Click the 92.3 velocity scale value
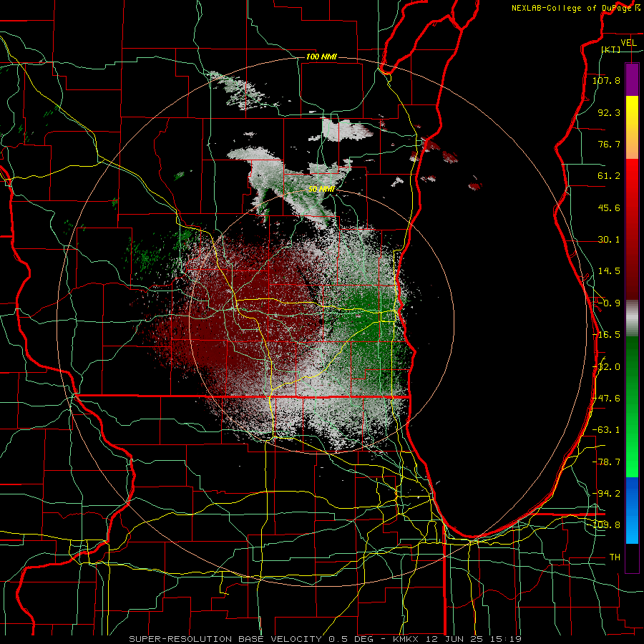 (609, 112)
